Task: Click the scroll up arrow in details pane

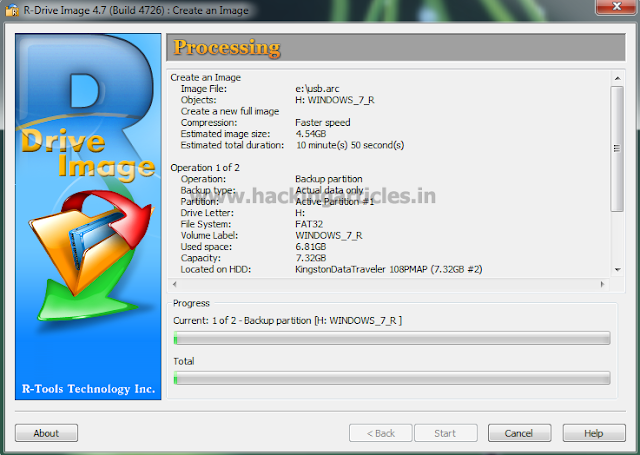Action: tap(617, 78)
